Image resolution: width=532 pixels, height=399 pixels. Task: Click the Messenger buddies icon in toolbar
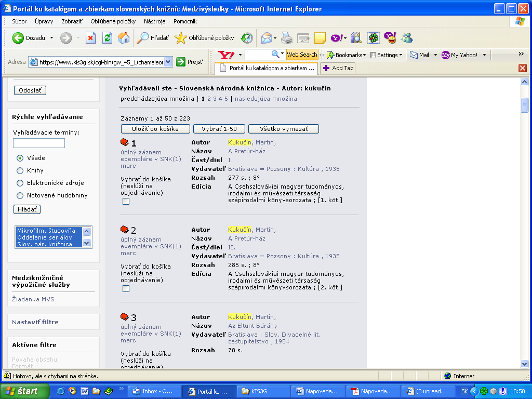(407, 38)
